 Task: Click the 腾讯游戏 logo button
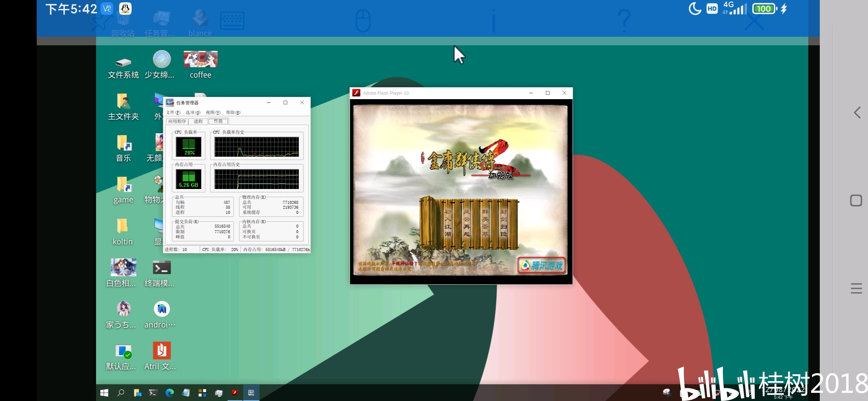point(542,265)
